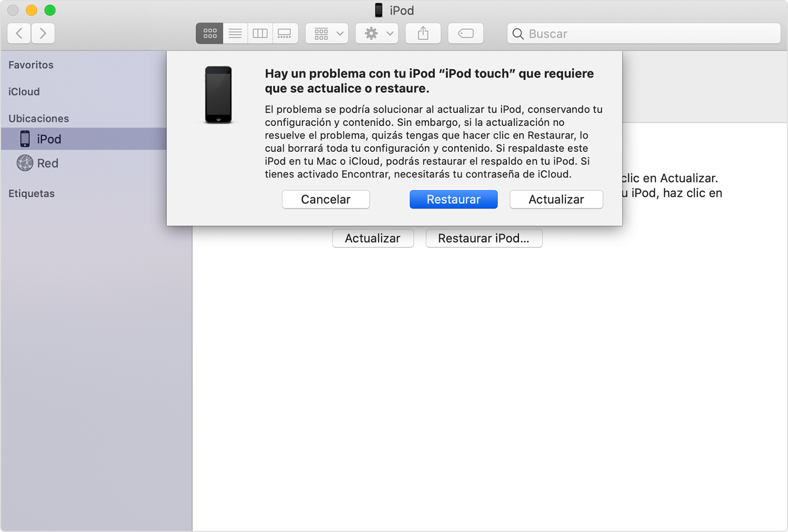This screenshot has width=788, height=532.
Task: Select iPod in the sidebar
Action: [x=48, y=139]
